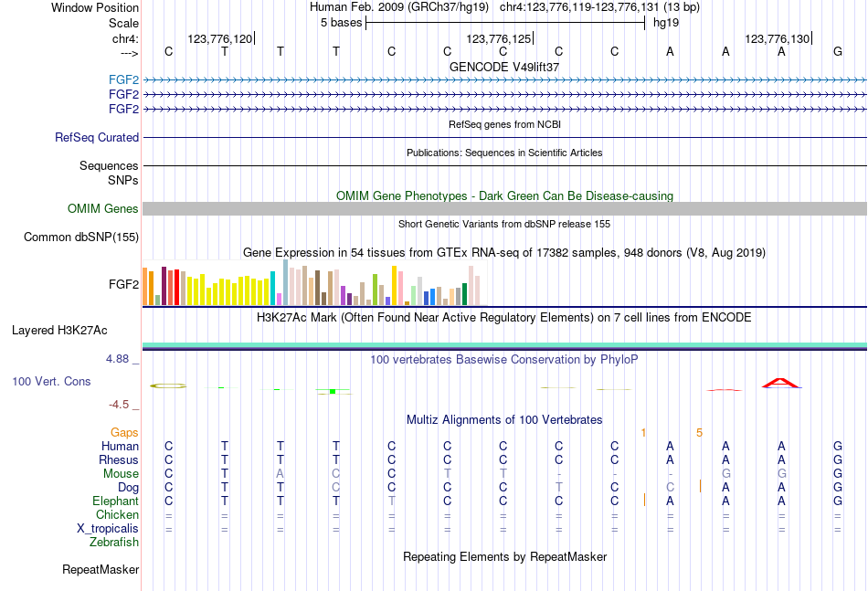The width and height of the screenshot is (868, 591).
Task: Click the second dark FGF2 transcript label
Action: pos(123,94)
